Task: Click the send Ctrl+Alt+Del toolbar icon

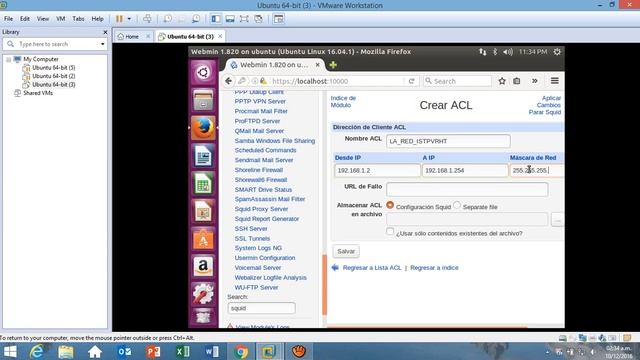Action: tap(147, 19)
